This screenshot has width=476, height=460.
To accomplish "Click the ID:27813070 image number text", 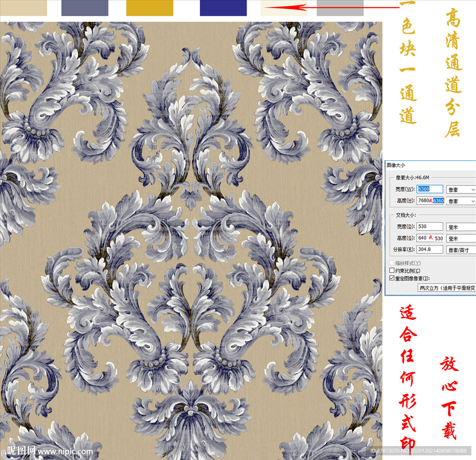I will coord(418,451).
